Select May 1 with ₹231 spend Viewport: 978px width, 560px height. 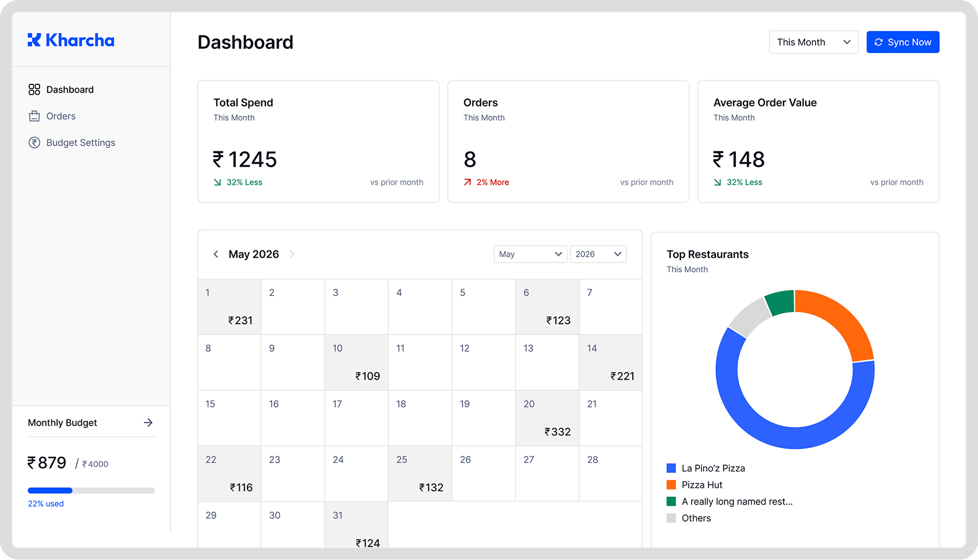coord(229,307)
